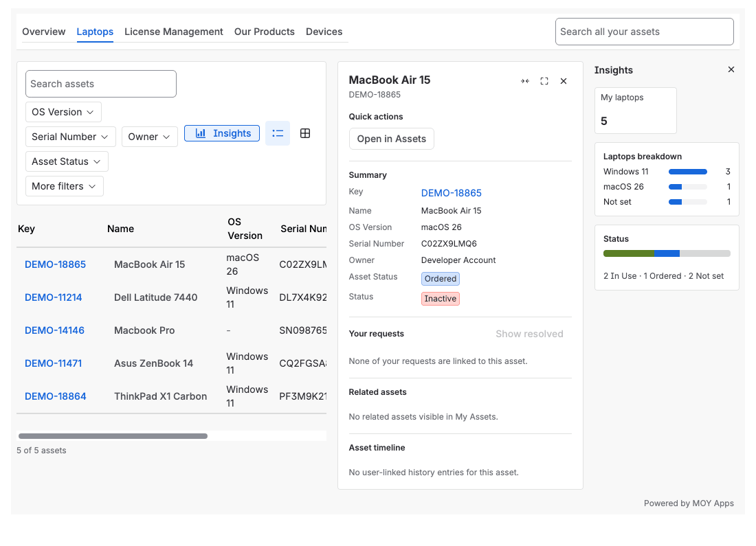
Task: Open the Owner filter dropdown
Action: point(149,137)
